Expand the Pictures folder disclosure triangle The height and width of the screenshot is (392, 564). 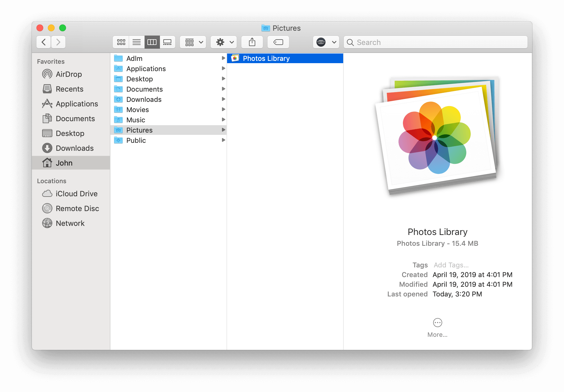point(223,130)
